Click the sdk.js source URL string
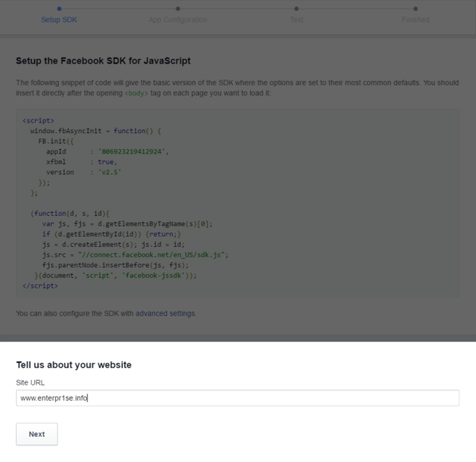Viewport: 476px width, 462px height. coord(151,255)
